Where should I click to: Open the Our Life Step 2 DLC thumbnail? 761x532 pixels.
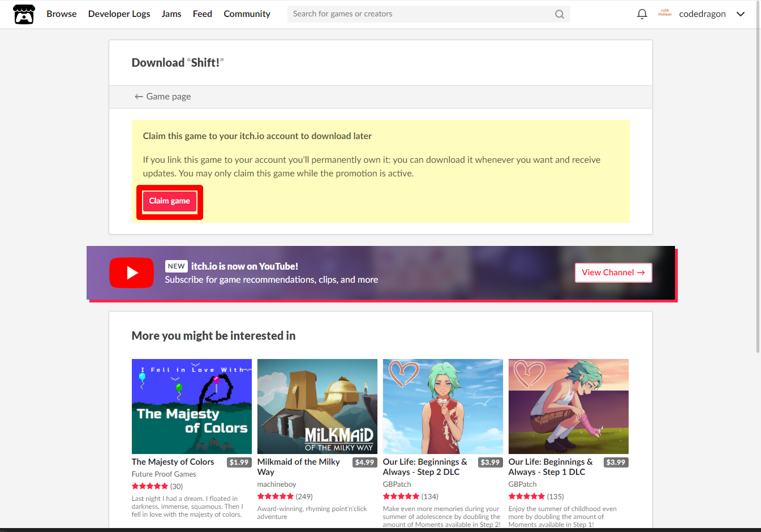click(x=443, y=406)
